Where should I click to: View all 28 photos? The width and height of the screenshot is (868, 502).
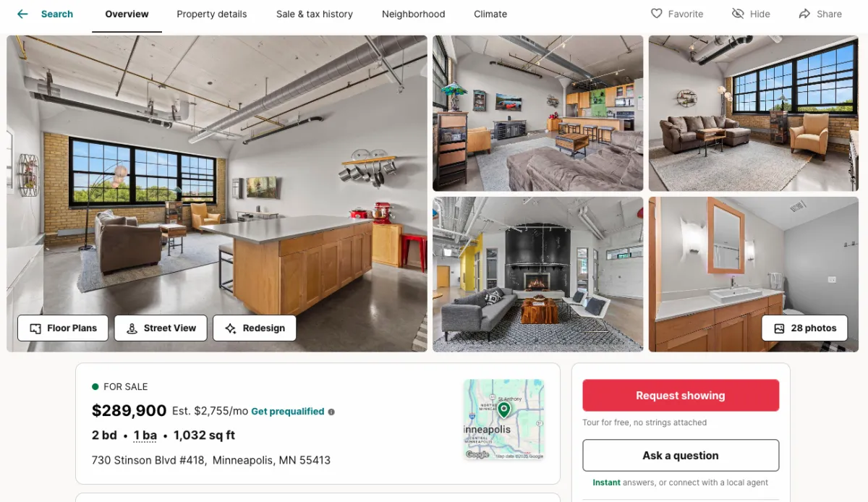coord(805,328)
